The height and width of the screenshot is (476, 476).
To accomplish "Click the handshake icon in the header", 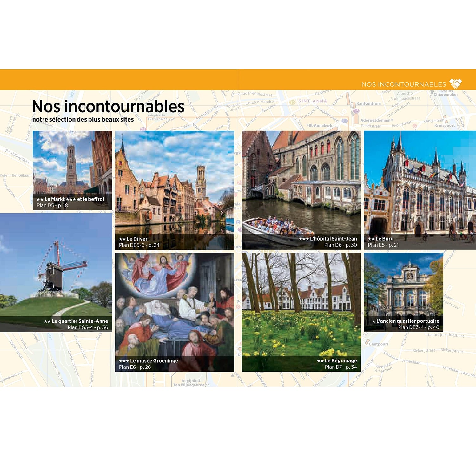I will coord(456,84).
